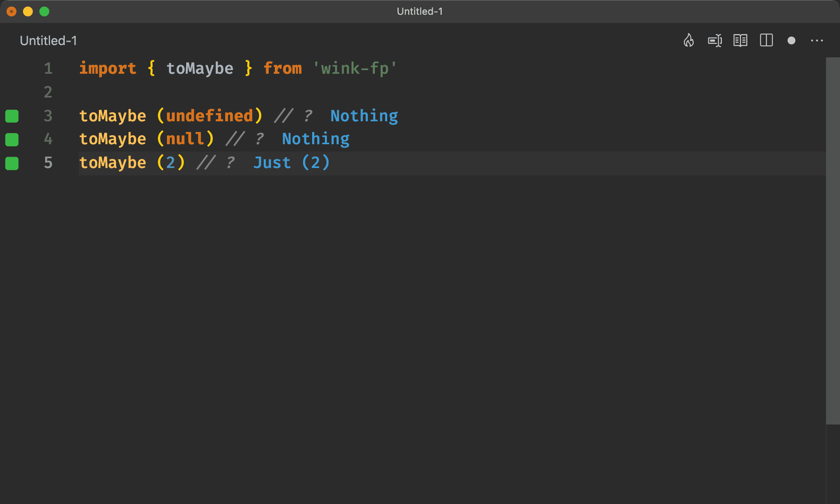Click the vertical scrollbar thumb
The image size is (840, 504).
pyautogui.click(x=833, y=241)
